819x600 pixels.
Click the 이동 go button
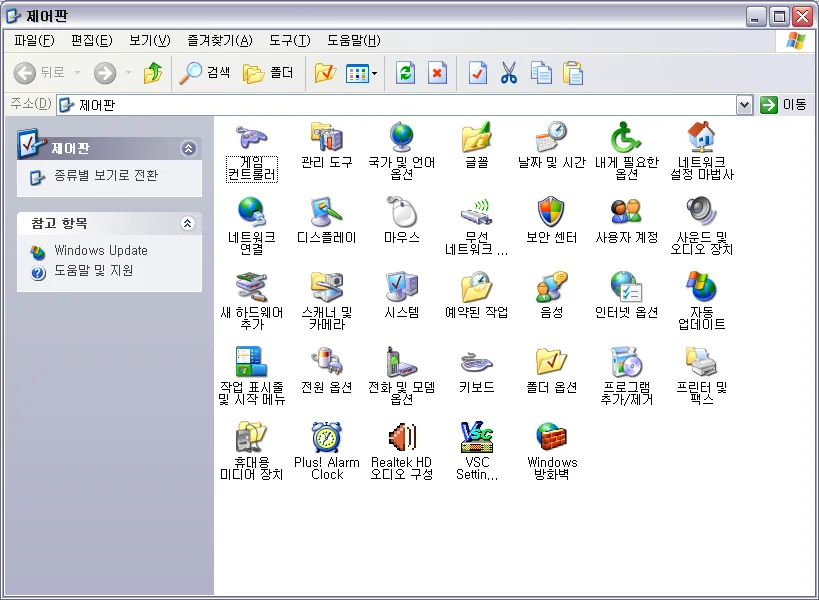783,105
